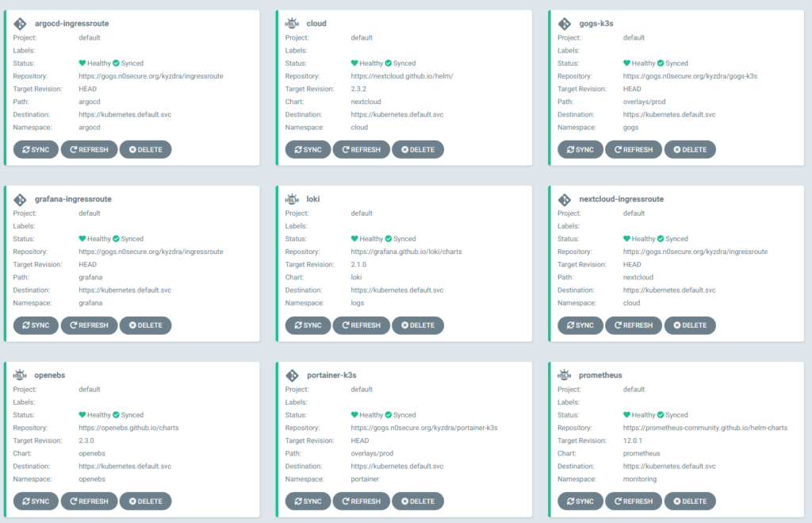
Task: Click the gogs-k3s repository URL
Action: tap(690, 76)
